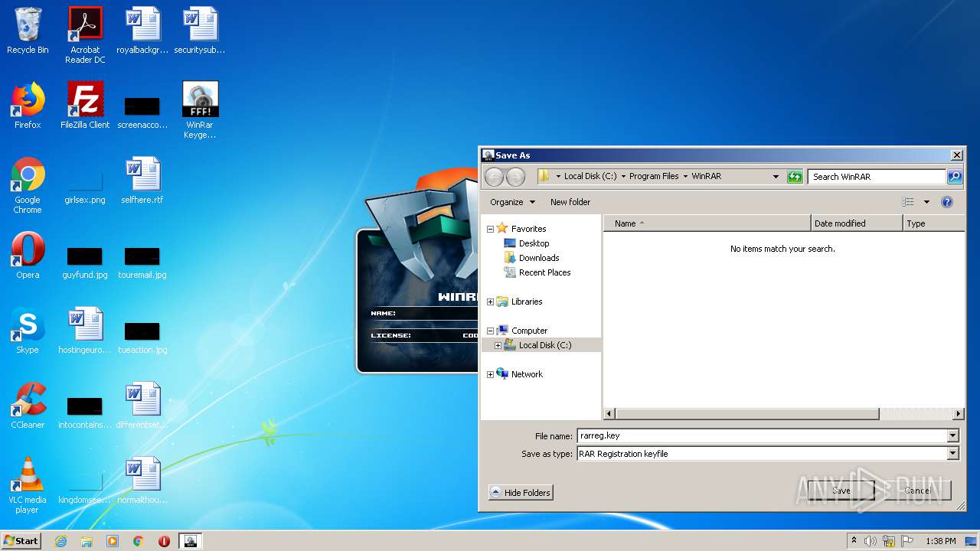Viewport: 980px width, 551px height.
Task: Expand the Network tree node
Action: click(490, 375)
